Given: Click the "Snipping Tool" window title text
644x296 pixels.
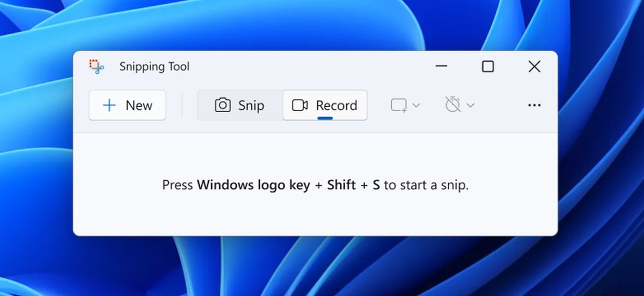Looking at the screenshot, I should click(154, 66).
